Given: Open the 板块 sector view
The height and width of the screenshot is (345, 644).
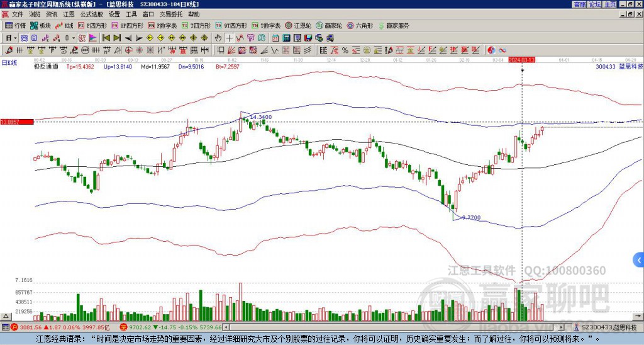Looking at the screenshot, I should (x=41, y=25).
